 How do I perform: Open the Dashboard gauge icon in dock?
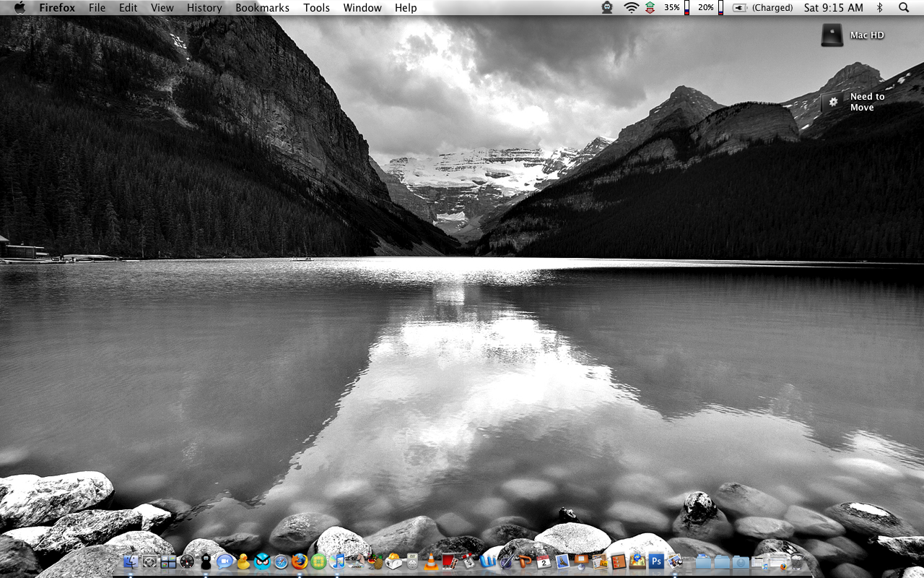187,561
